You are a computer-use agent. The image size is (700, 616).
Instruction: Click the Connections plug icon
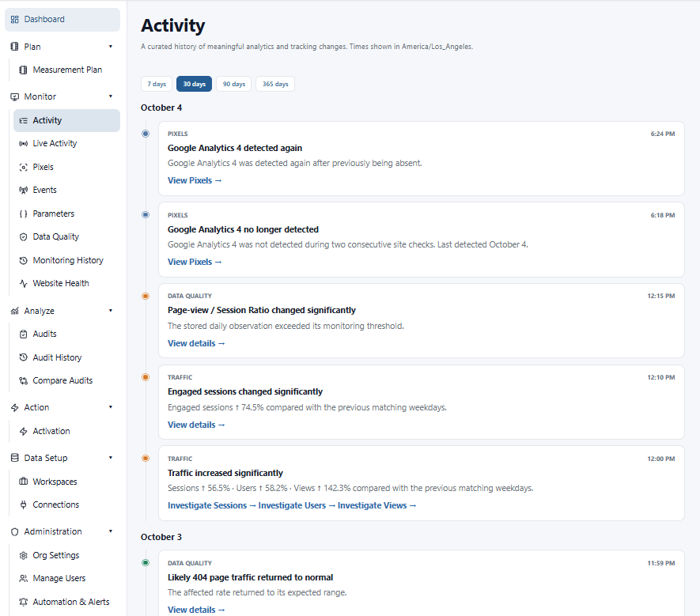(23, 505)
